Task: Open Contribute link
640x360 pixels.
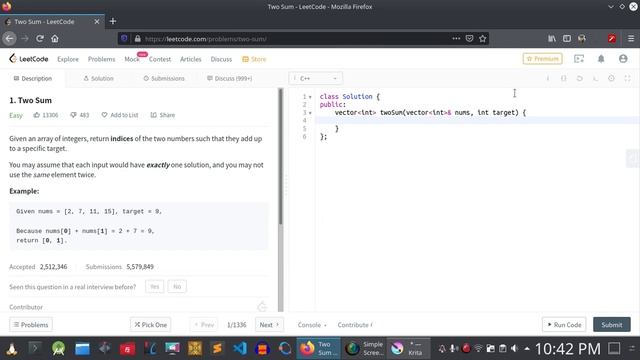Action: [x=355, y=325]
